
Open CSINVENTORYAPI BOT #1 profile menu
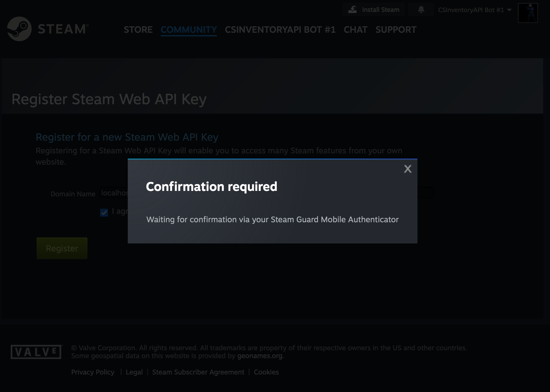click(x=280, y=30)
